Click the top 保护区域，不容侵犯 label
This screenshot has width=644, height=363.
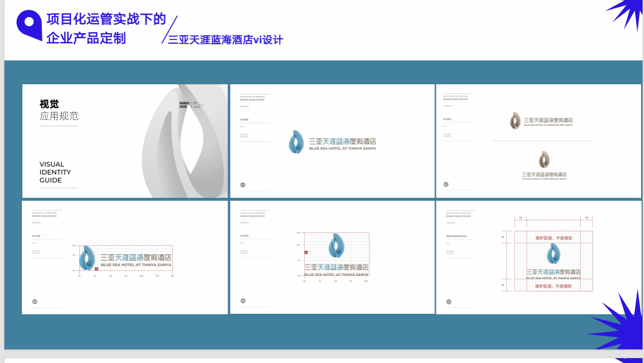pos(553,238)
